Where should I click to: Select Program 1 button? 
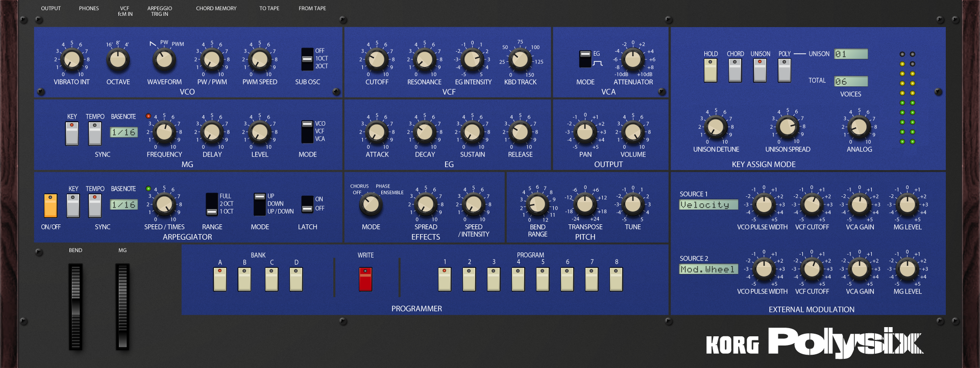click(x=445, y=279)
